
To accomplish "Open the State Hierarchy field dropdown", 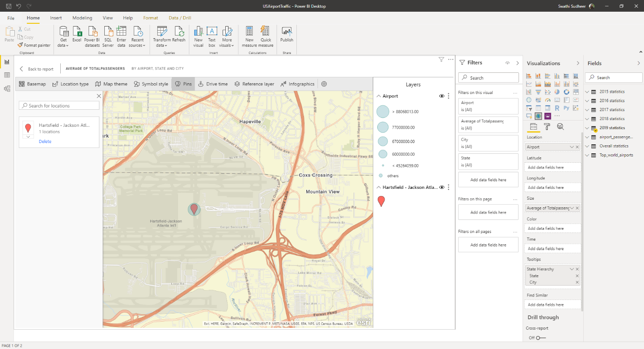I will [572, 269].
